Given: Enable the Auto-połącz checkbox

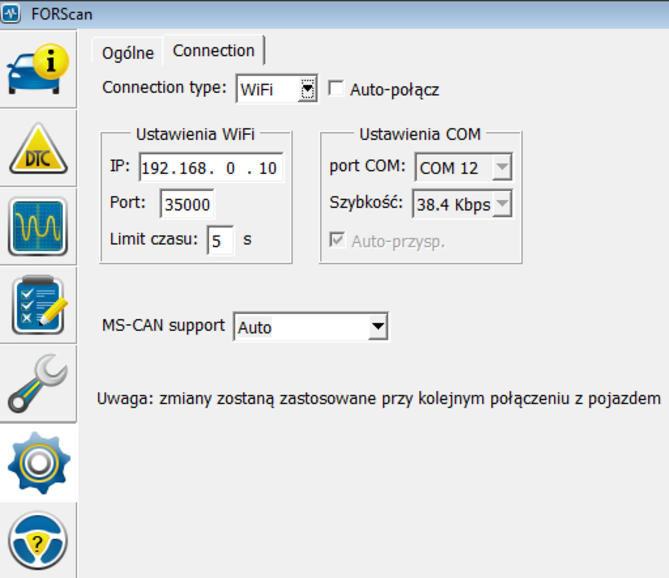Looking at the screenshot, I should pyautogui.click(x=336, y=89).
